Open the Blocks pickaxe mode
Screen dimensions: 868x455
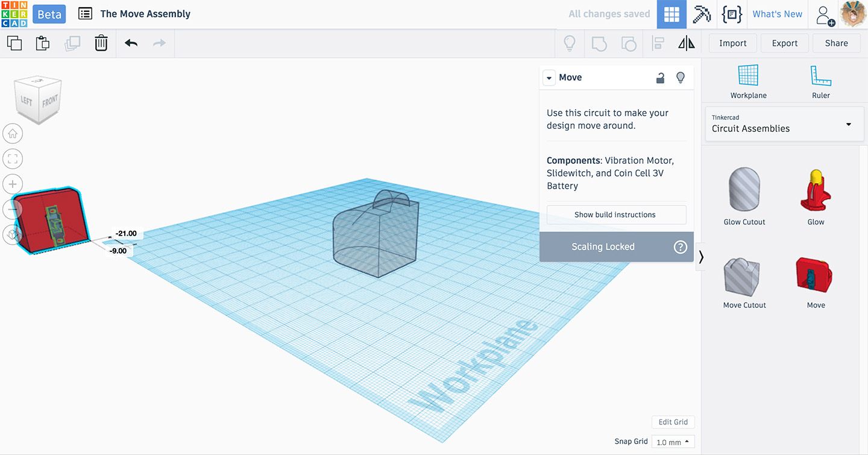click(702, 14)
